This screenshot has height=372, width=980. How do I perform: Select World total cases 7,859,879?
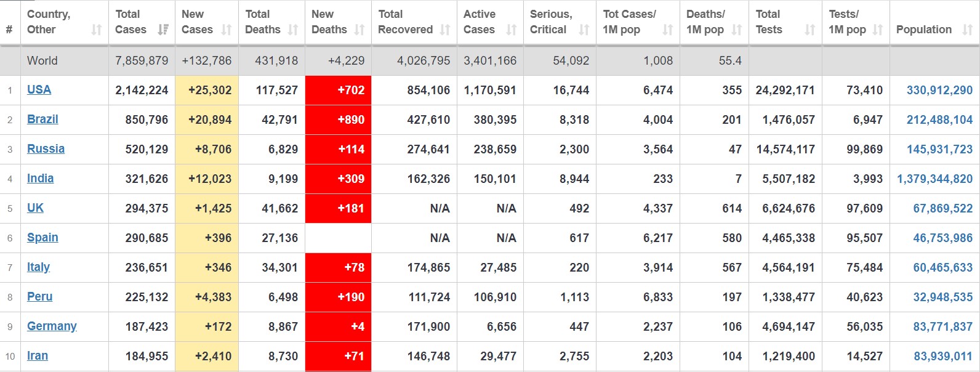[x=142, y=60]
